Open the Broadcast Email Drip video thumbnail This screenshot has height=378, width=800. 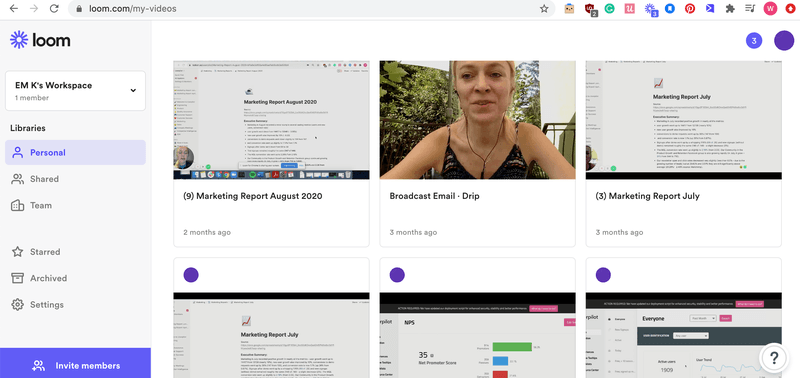click(477, 120)
